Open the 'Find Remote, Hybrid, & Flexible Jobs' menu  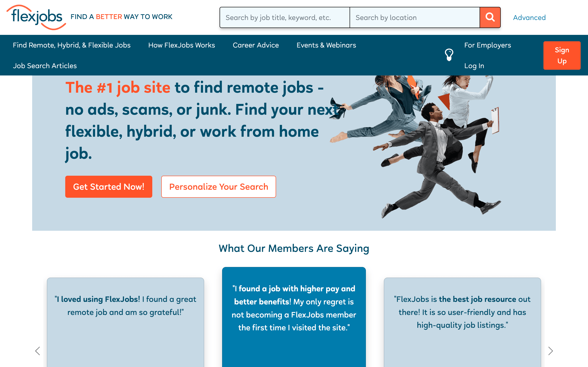[x=72, y=45]
